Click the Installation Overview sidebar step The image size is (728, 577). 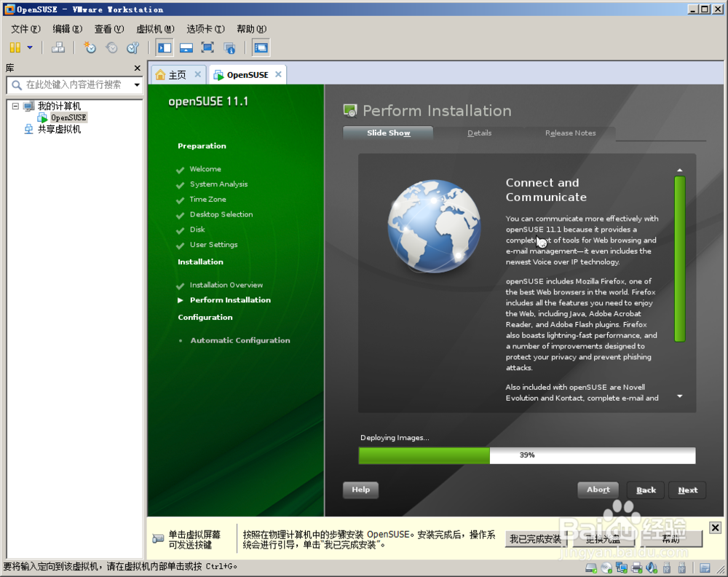pyautogui.click(x=226, y=285)
